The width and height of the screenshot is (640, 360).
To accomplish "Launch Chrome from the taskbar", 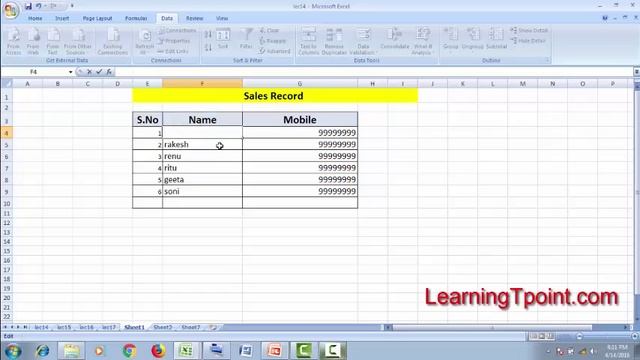I will (x=130, y=351).
